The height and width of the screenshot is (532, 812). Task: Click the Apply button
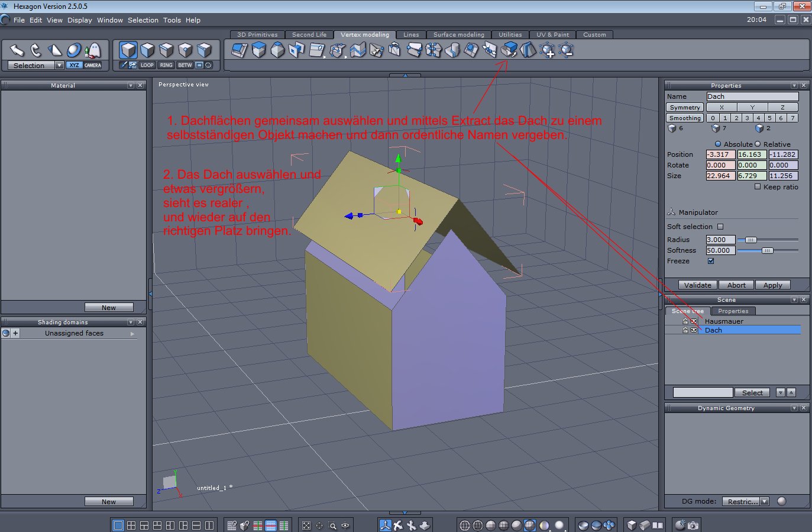coord(772,285)
